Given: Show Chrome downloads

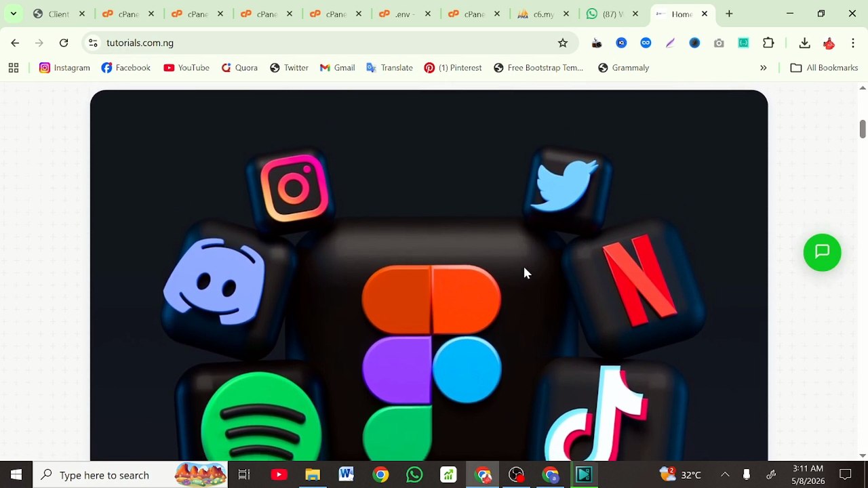Looking at the screenshot, I should (x=804, y=43).
